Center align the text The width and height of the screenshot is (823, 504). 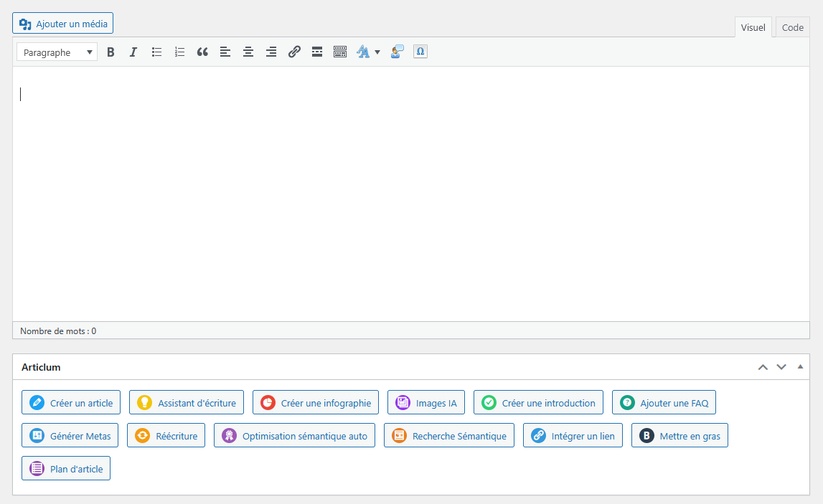248,52
